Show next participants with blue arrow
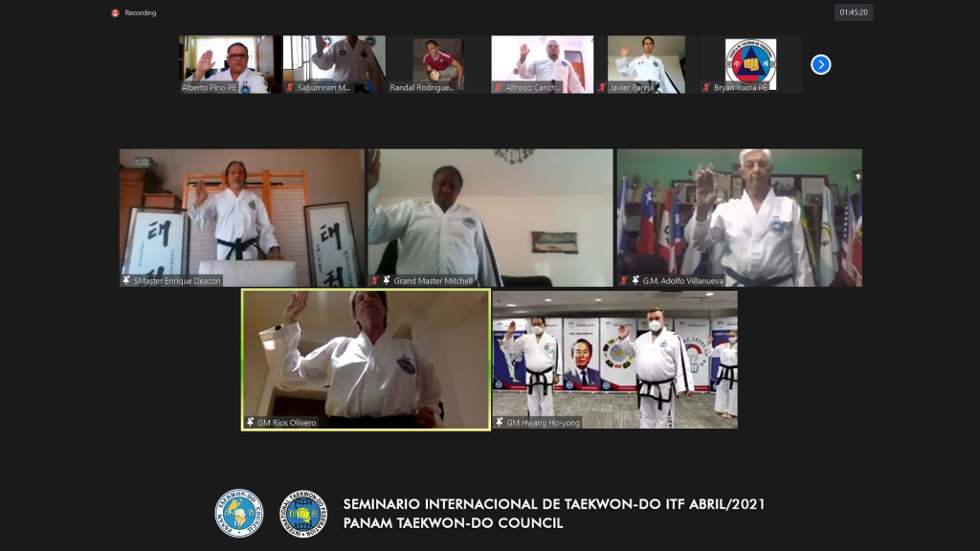This screenshot has width=980, height=551. 820,64
